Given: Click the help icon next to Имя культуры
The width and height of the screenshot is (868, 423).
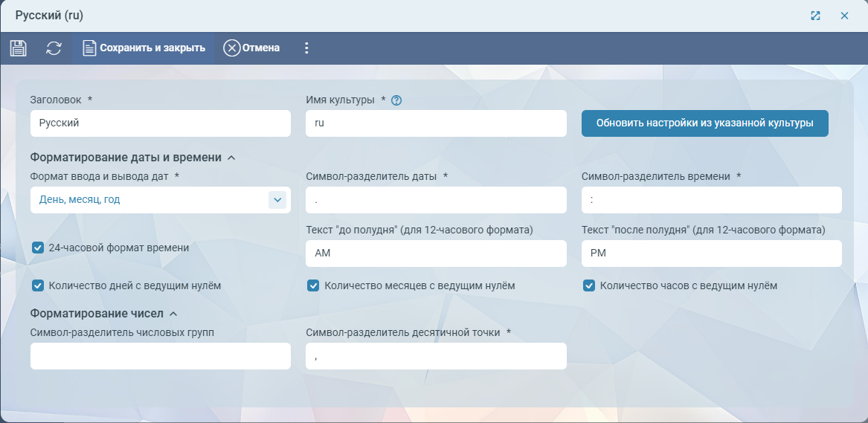Looking at the screenshot, I should [x=396, y=100].
